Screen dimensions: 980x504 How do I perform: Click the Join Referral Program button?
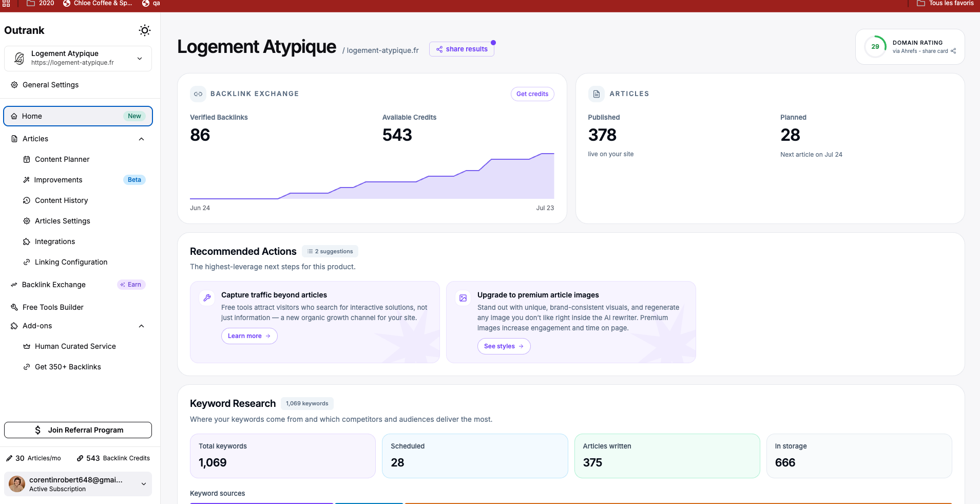pyautogui.click(x=78, y=430)
